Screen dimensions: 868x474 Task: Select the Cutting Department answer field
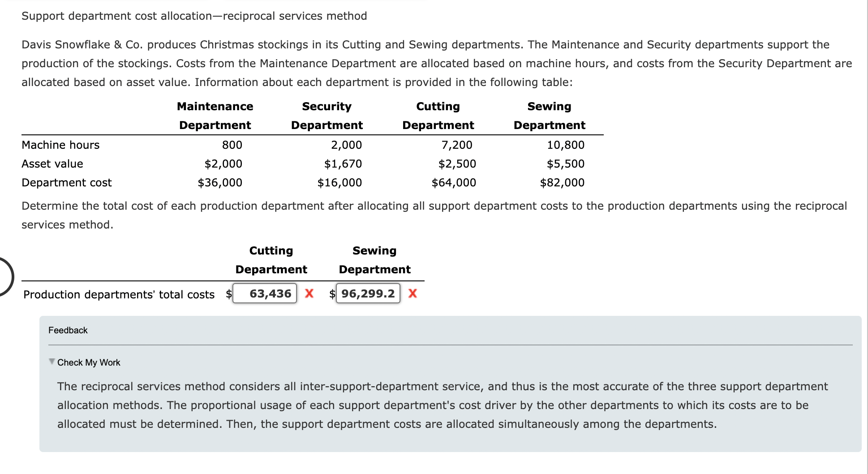(264, 293)
